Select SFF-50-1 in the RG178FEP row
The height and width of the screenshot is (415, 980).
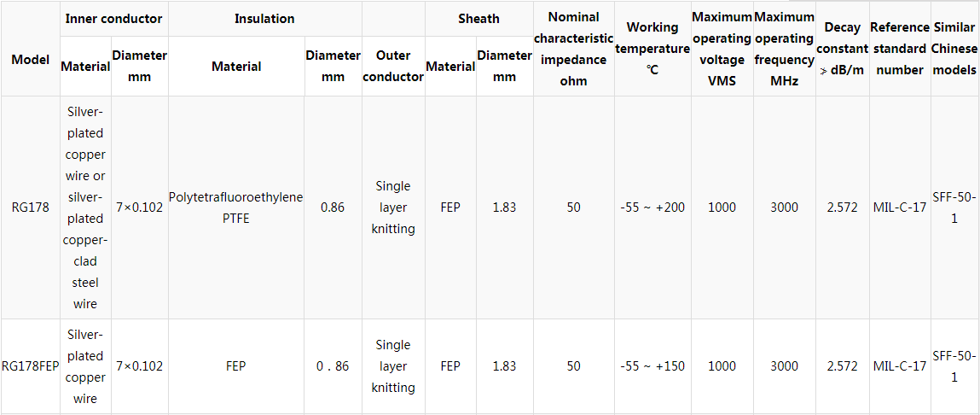click(955, 366)
